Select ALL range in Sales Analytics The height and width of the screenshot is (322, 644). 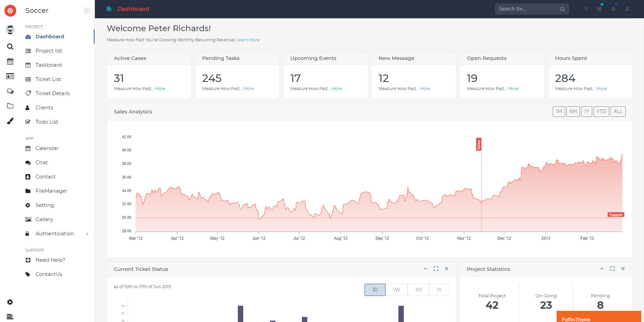pos(618,111)
